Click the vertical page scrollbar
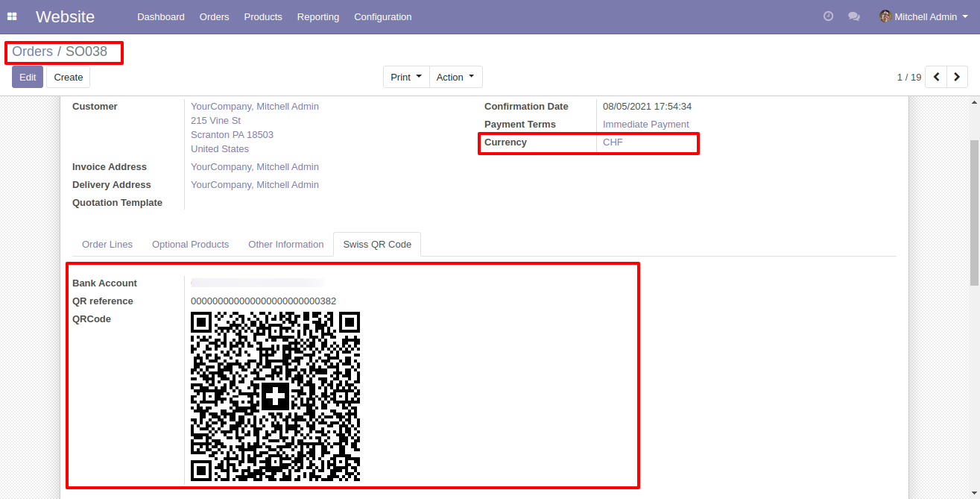Image resolution: width=980 pixels, height=499 pixels. tap(974, 213)
